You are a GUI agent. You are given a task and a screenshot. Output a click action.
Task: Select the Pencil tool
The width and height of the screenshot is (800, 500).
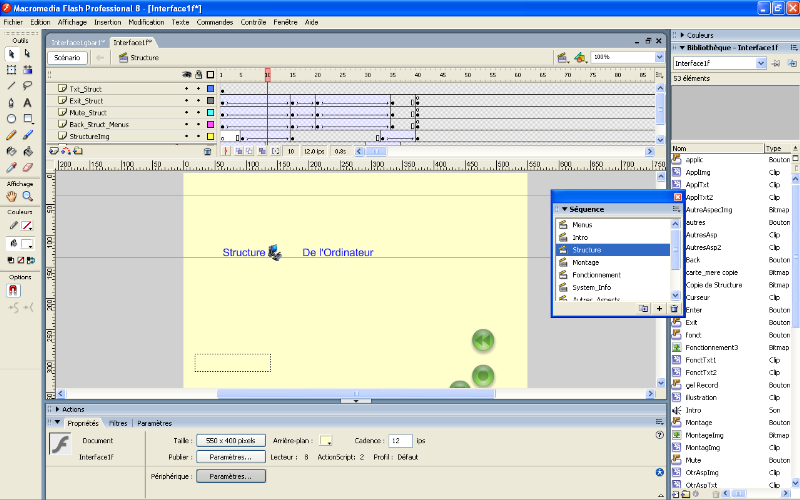click(11, 134)
